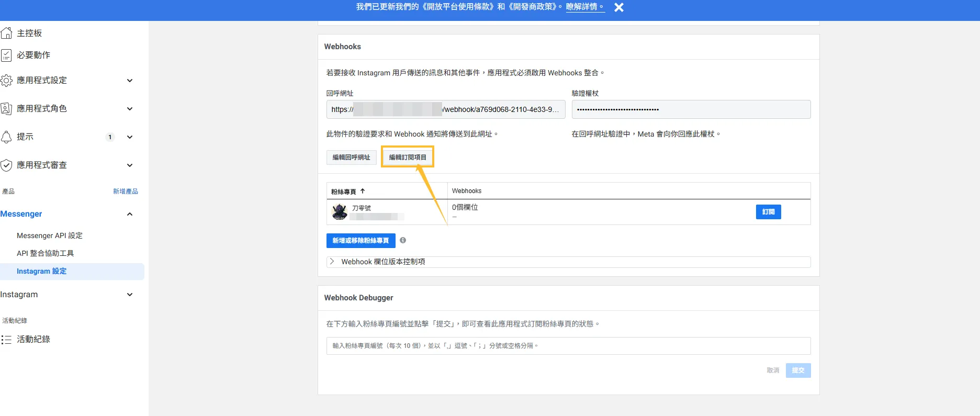
Task: Click the 瞭解詳情 link in banner
Action: [585, 7]
